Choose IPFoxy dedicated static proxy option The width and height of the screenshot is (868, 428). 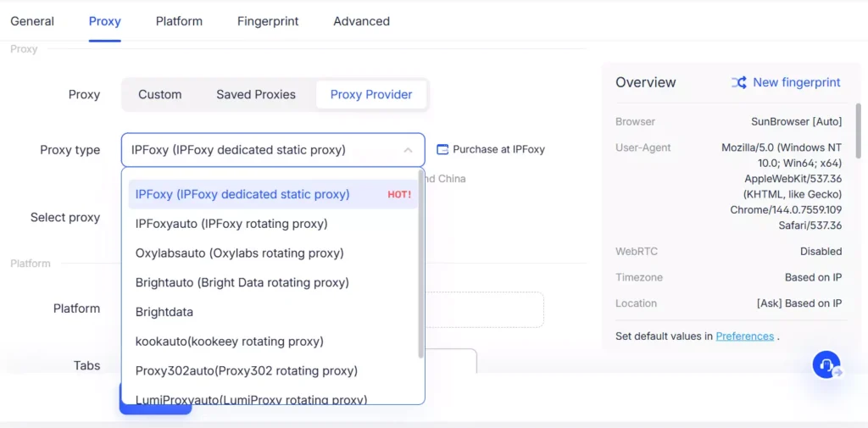pos(242,194)
